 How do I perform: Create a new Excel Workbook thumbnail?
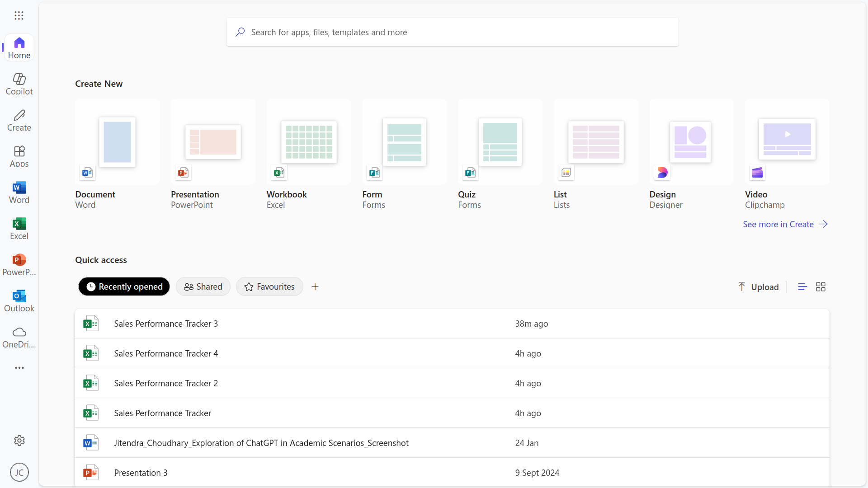pos(309,142)
